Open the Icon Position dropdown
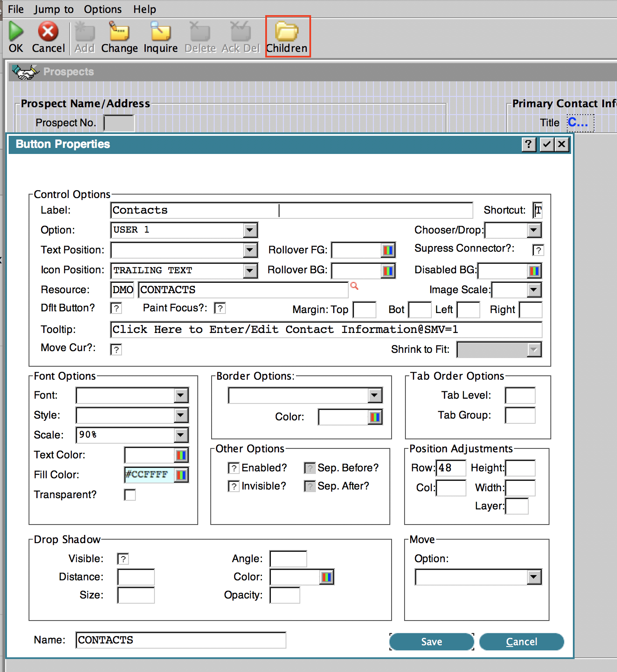 tap(250, 271)
